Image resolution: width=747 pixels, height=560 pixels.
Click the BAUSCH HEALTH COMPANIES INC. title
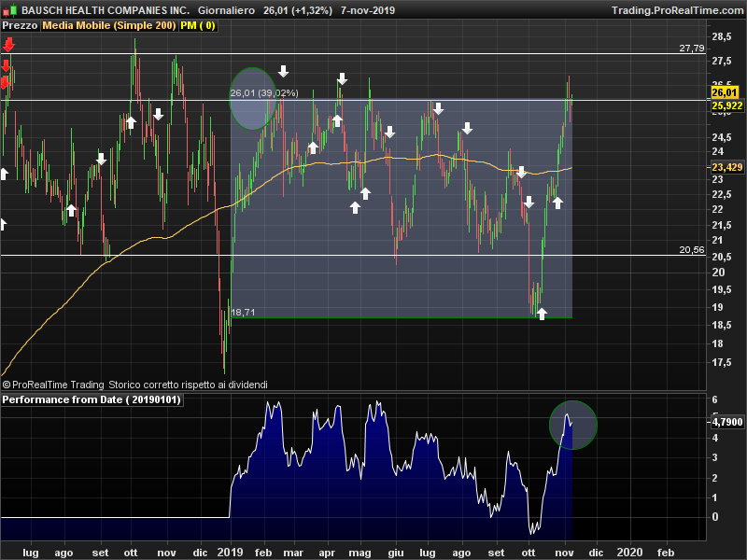106,10
